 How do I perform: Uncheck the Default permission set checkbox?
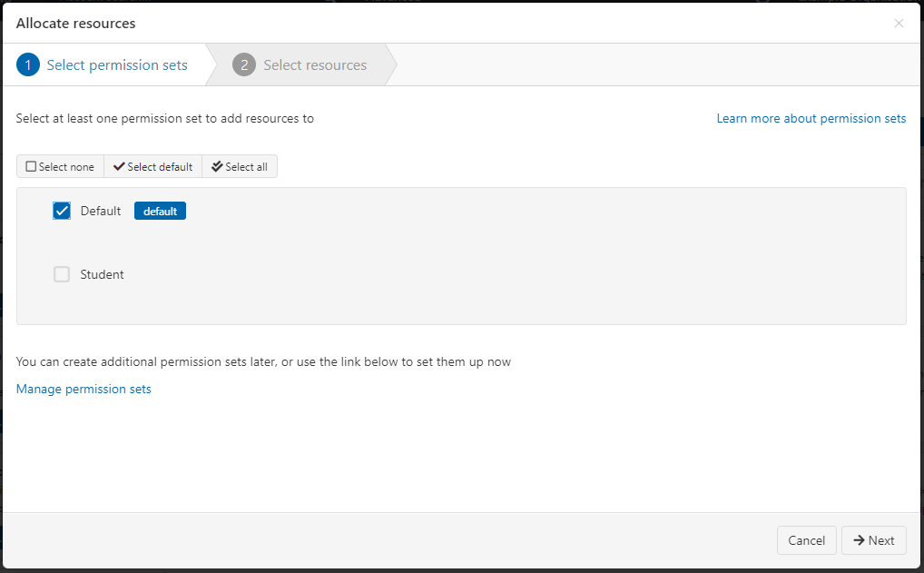pyautogui.click(x=62, y=212)
